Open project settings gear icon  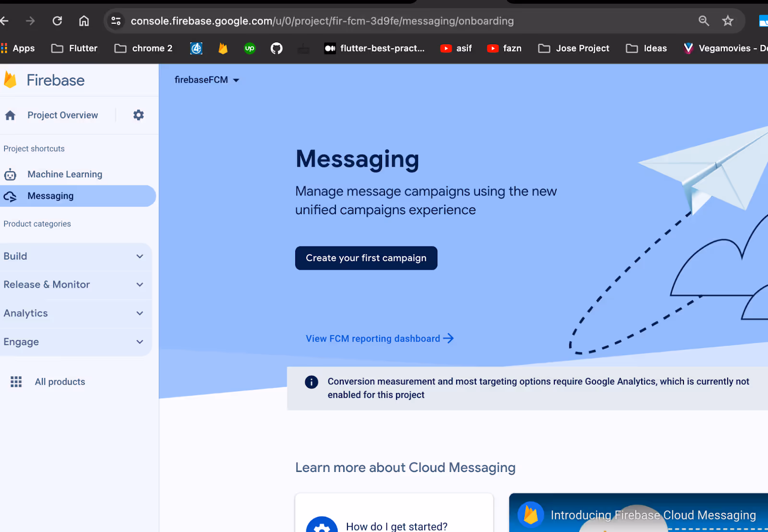(138, 115)
